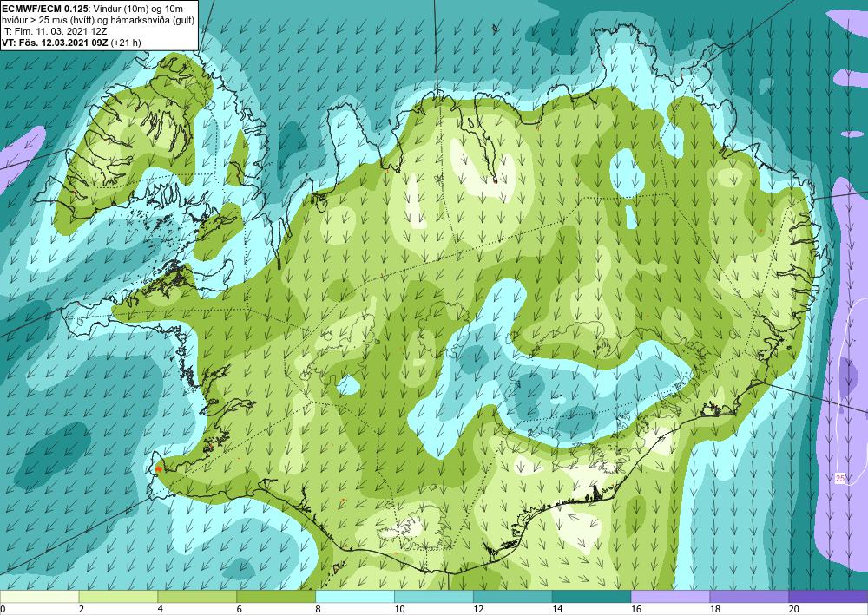The image size is (868, 615).
Task: Click the legend scale label '18'
Action: pos(714,610)
